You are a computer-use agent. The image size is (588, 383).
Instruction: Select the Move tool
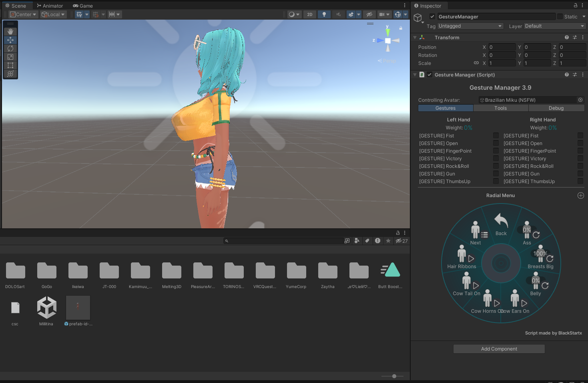(10, 40)
